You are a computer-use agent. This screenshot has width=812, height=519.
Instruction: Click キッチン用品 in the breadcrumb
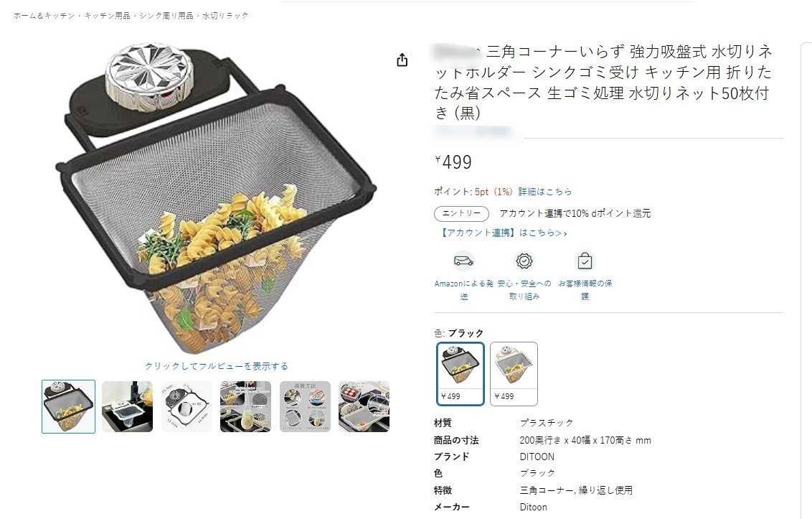(x=107, y=16)
